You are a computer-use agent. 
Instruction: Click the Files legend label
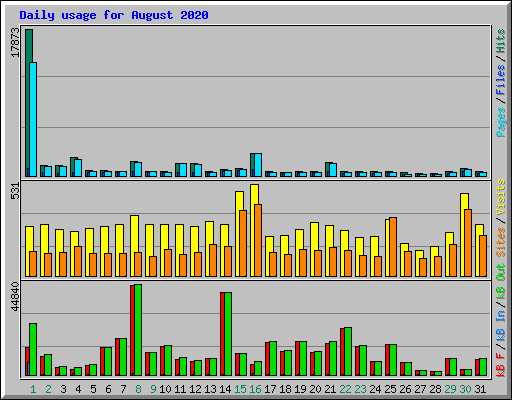point(501,80)
